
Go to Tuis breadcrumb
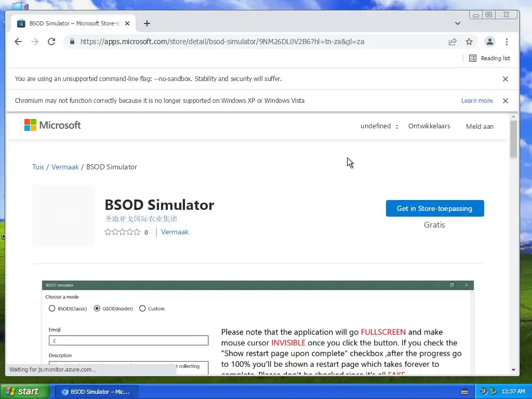(x=38, y=167)
